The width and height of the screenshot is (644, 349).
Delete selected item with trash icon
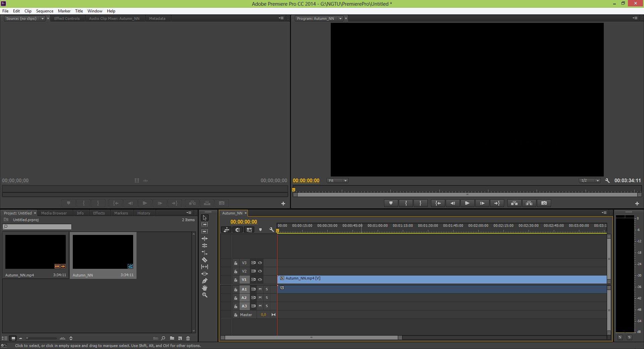pos(188,338)
